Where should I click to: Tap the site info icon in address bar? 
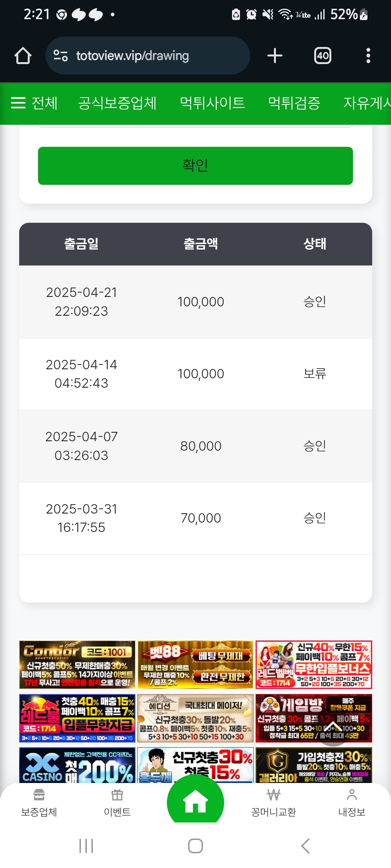click(60, 56)
